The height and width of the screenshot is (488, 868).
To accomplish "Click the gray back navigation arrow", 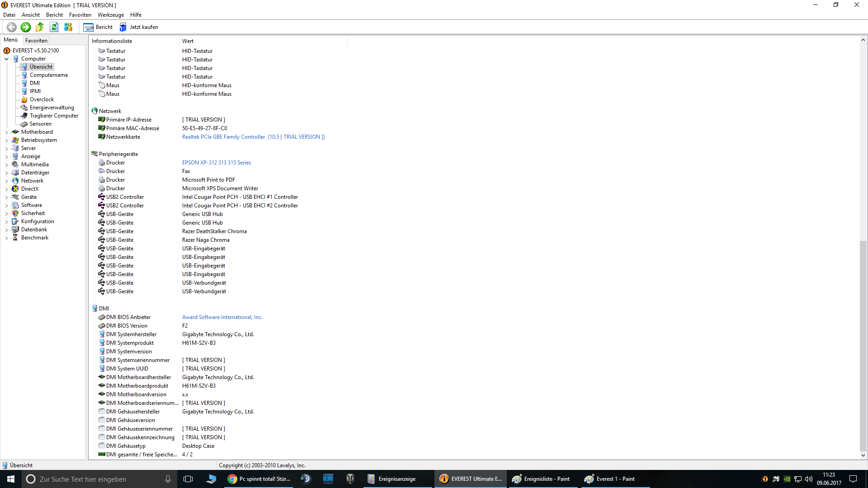I will pyautogui.click(x=12, y=27).
